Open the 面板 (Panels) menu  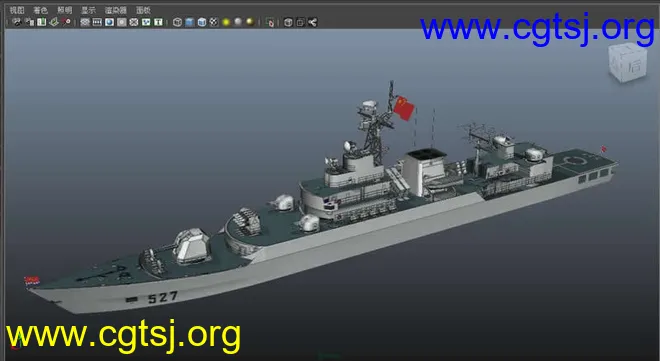tap(143, 10)
